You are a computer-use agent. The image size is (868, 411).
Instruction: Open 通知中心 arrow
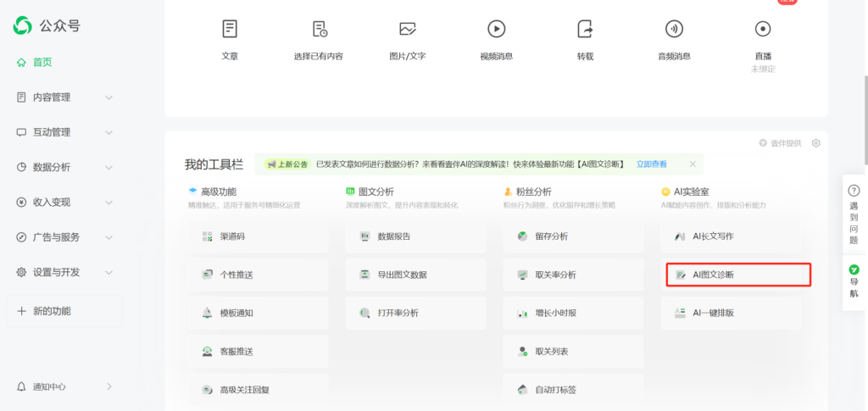coord(109,386)
